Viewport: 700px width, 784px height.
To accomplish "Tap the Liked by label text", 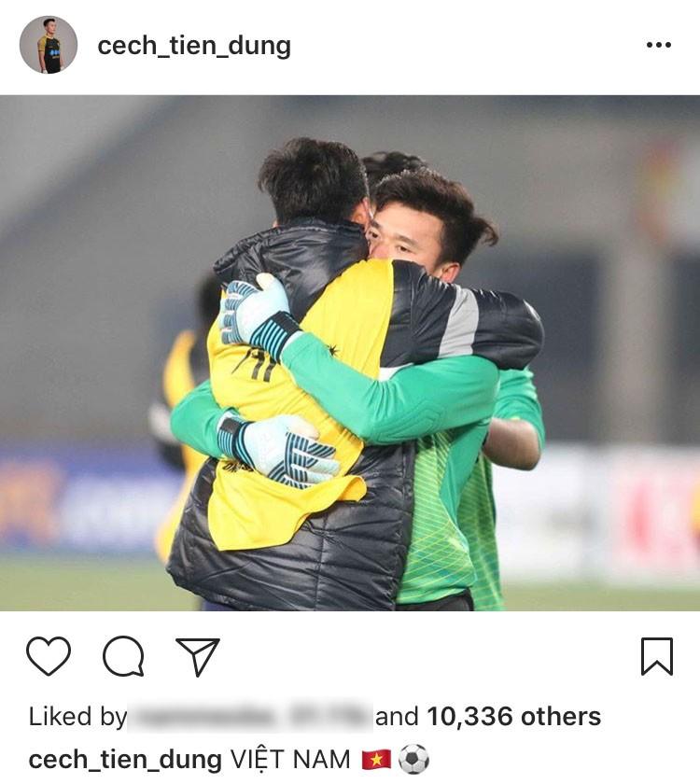I will pyautogui.click(x=78, y=717).
